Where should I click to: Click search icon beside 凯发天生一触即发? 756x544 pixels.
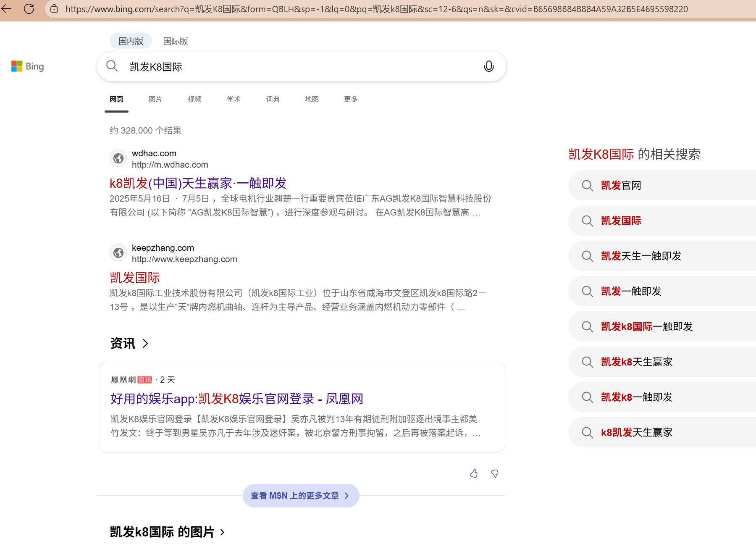[587, 256]
